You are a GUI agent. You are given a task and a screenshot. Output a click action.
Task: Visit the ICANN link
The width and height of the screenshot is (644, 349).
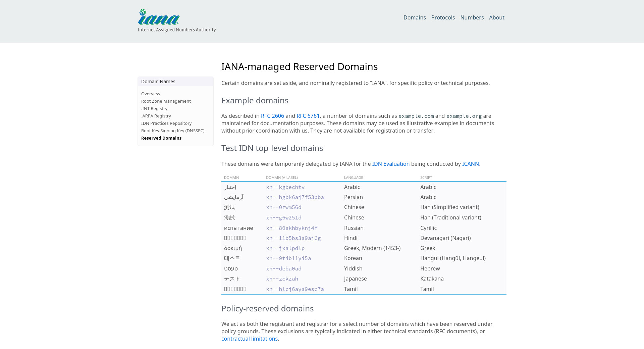[470, 164]
